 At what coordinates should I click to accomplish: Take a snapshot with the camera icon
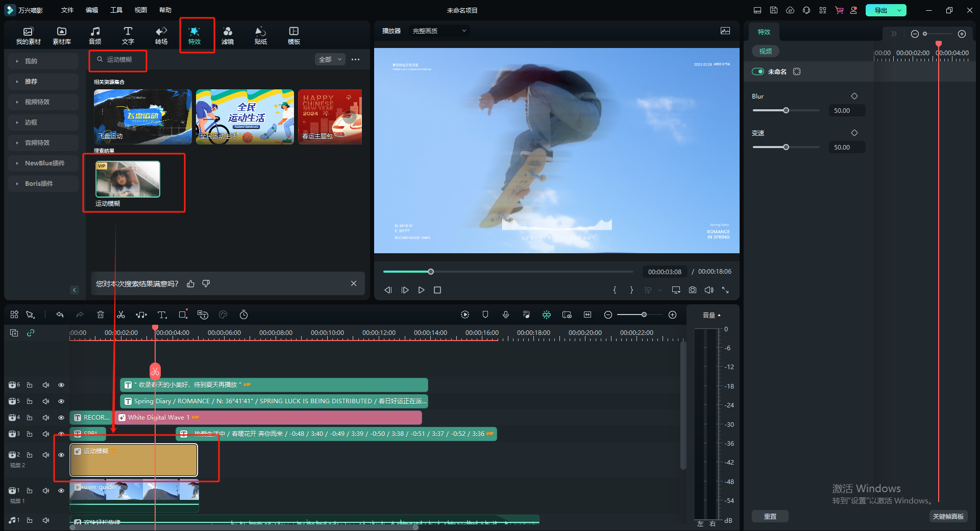[x=693, y=290]
